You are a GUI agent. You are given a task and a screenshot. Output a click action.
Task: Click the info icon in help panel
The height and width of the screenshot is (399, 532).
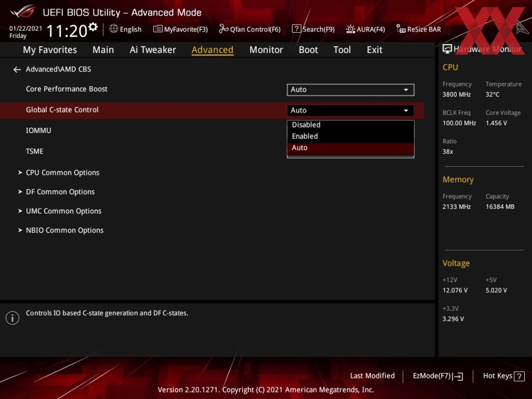tap(13, 318)
